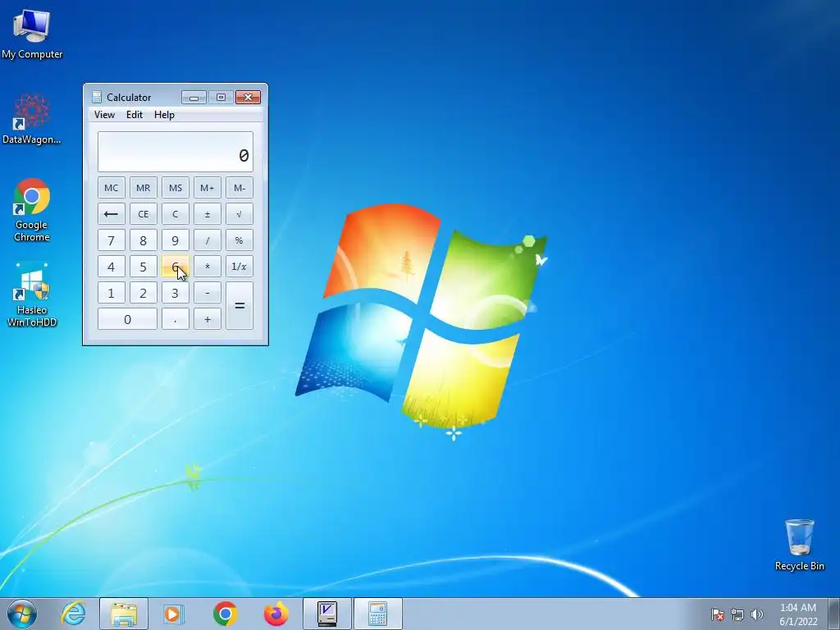
Task: Click digit 9 on the calculator
Action: (176, 240)
